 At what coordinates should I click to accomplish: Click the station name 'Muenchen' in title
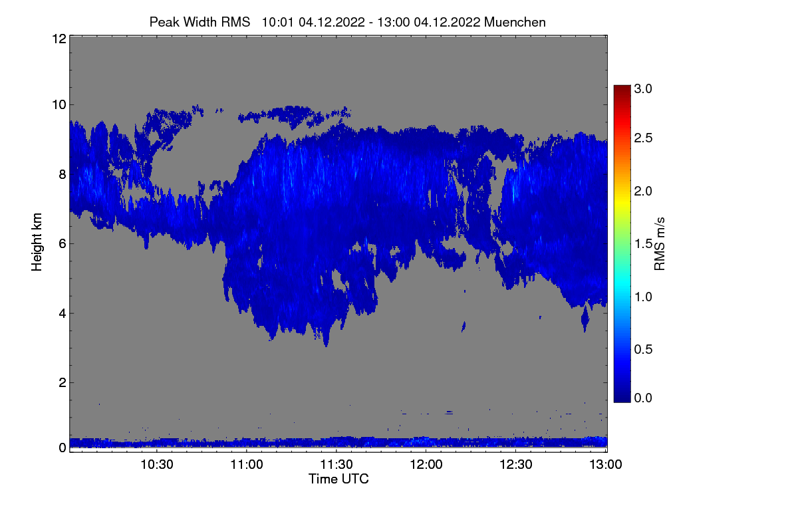point(515,22)
